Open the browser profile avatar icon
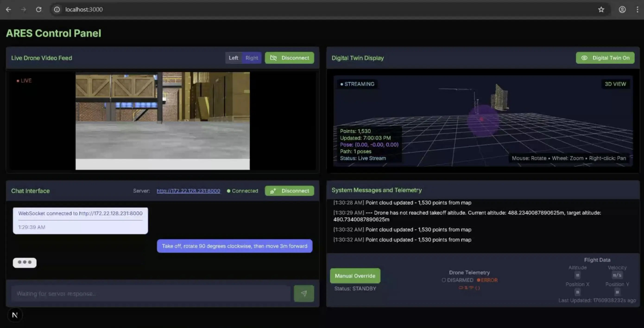The width and height of the screenshot is (644, 328). 622,9
